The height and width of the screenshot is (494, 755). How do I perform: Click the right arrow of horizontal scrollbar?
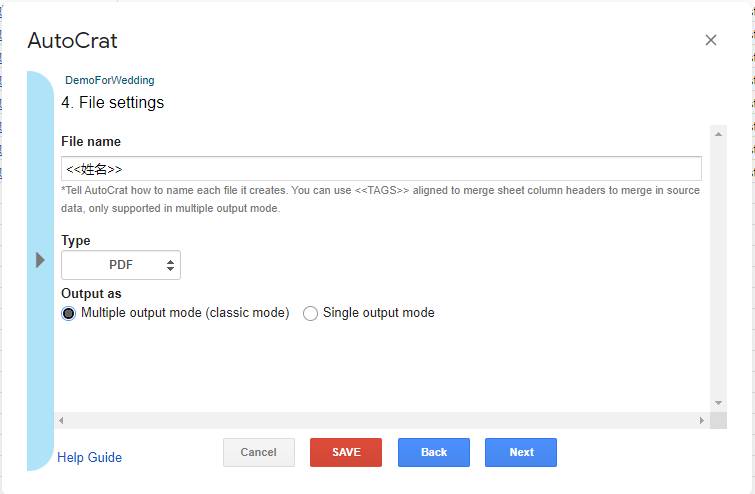[702, 420]
